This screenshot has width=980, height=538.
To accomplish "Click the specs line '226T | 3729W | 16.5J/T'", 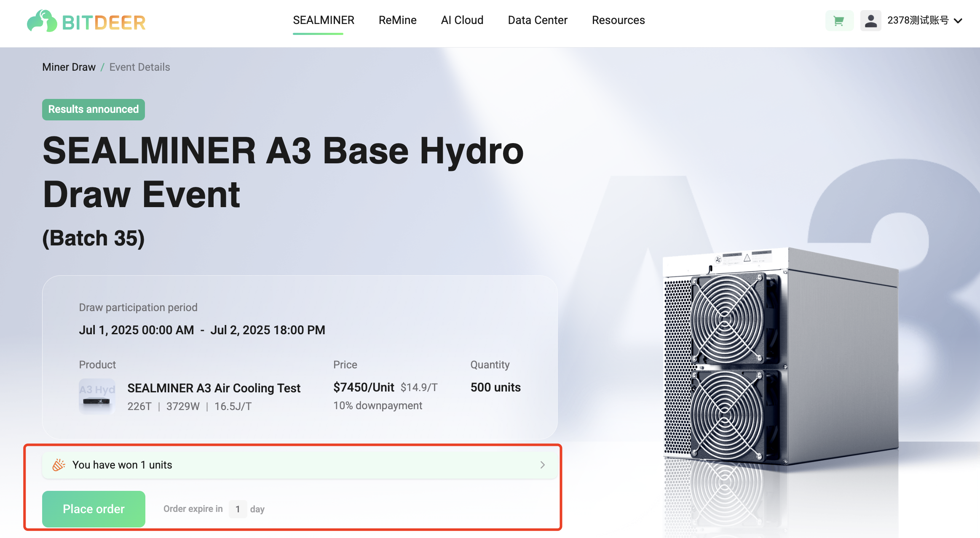I will (x=189, y=406).
